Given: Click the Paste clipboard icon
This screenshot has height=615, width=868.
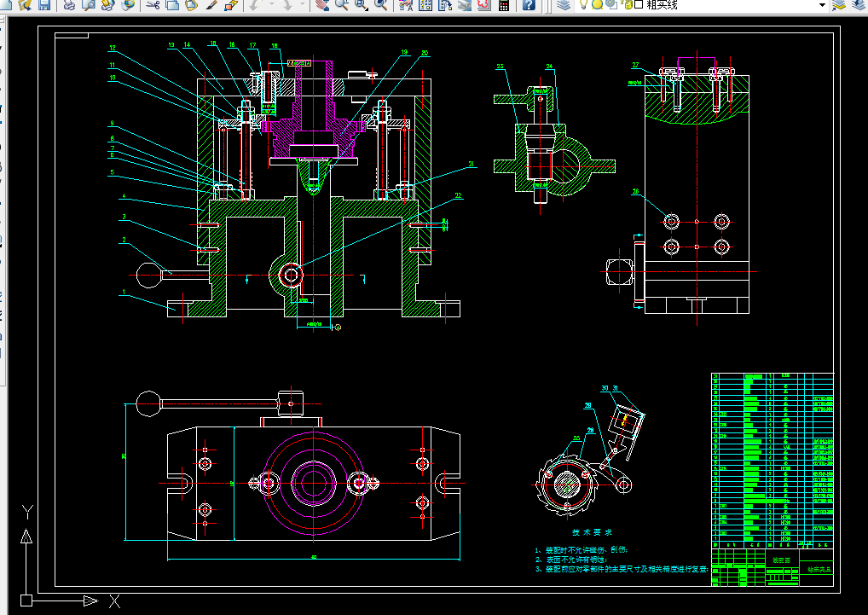Looking at the screenshot, I should [x=192, y=5].
